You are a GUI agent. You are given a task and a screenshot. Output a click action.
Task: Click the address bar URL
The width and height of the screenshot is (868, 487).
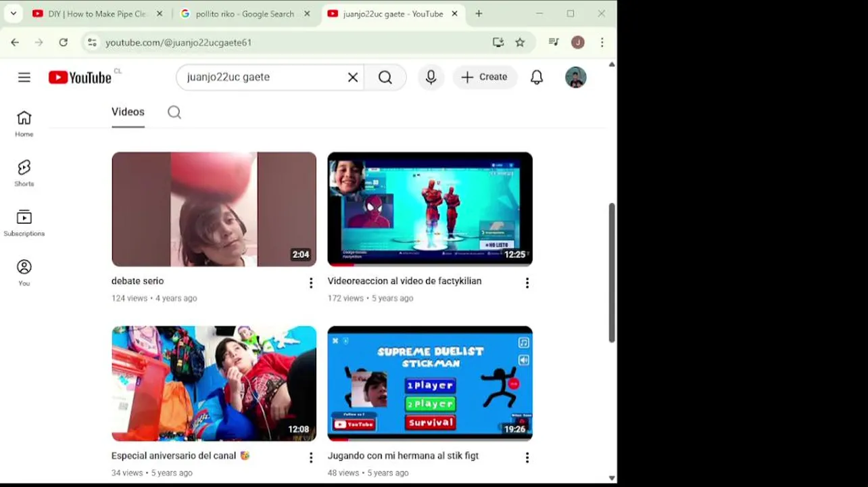(x=178, y=43)
